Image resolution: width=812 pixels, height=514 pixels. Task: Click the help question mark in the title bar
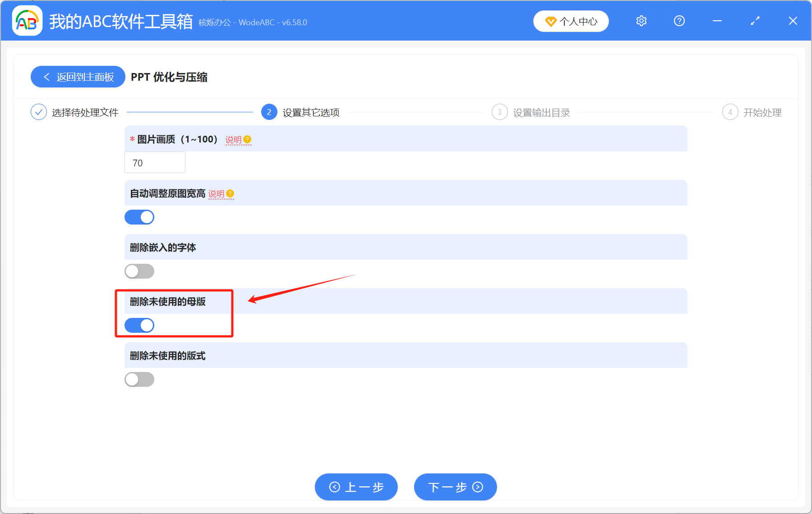(679, 21)
